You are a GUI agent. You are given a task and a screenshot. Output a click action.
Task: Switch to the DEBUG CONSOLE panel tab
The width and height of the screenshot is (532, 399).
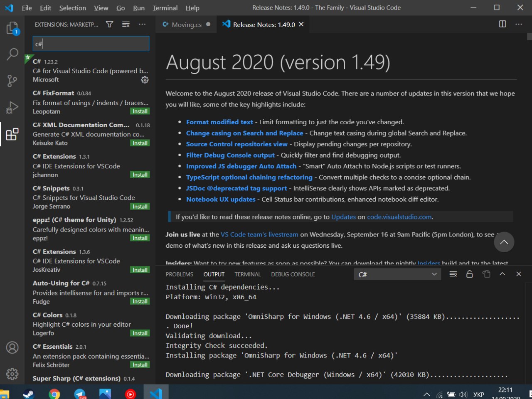[x=293, y=274]
